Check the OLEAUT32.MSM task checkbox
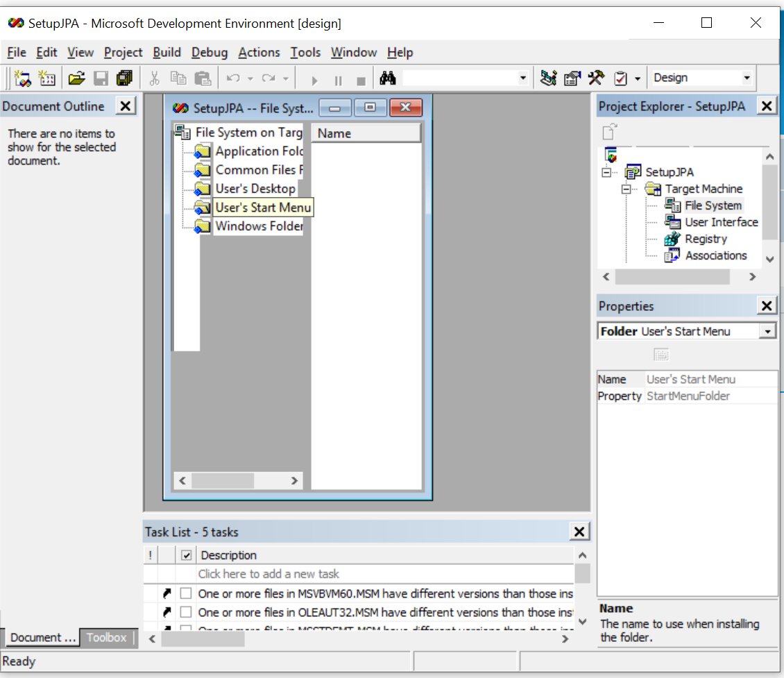Screen dimensions: 784x678 pos(186,612)
